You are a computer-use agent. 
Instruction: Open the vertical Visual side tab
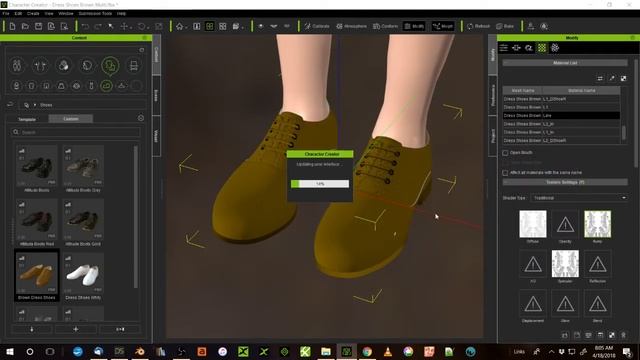(156, 136)
